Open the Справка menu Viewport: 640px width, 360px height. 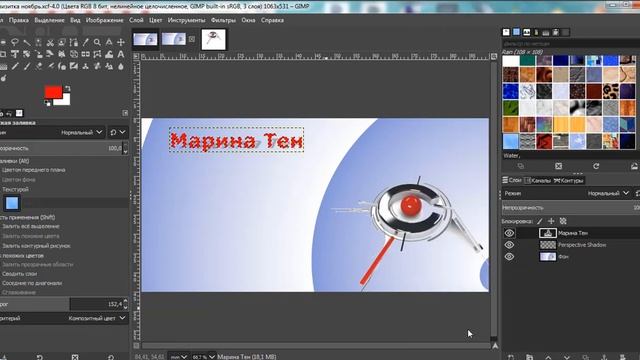pos(272,20)
